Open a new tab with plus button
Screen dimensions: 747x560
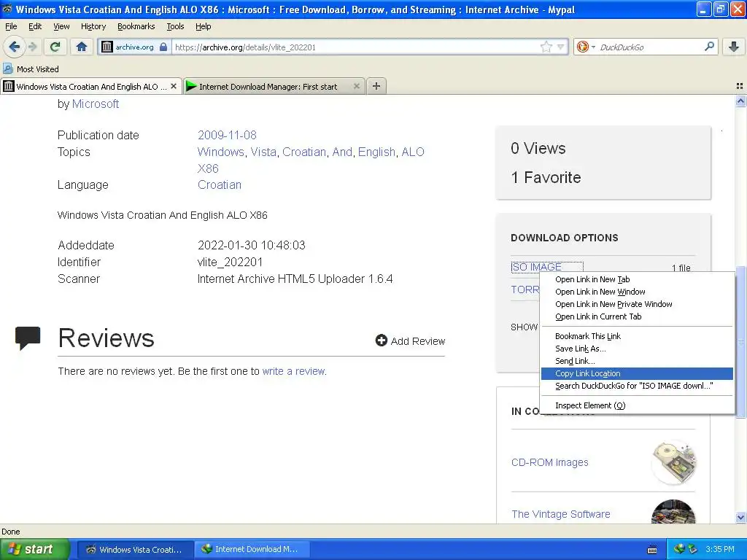click(376, 86)
